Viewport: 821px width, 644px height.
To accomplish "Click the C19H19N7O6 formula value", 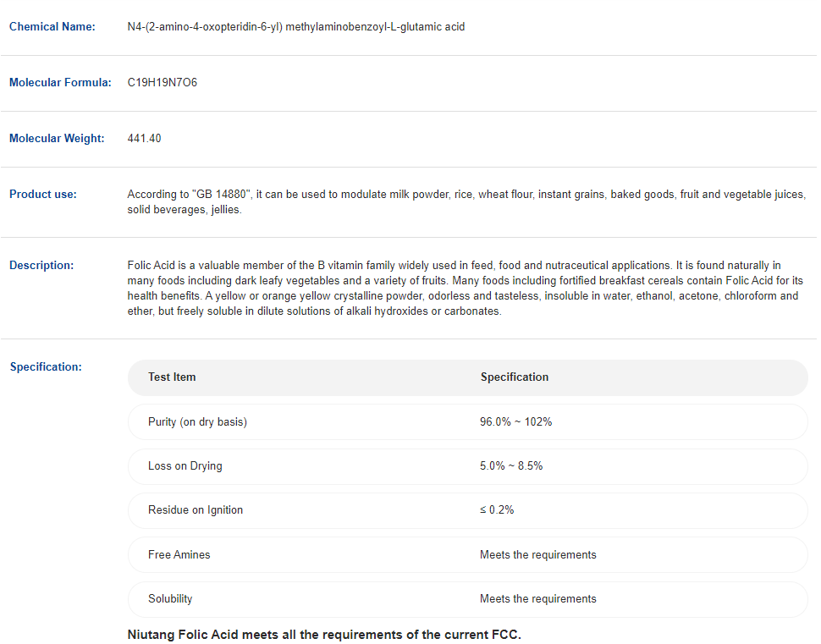I will (162, 83).
